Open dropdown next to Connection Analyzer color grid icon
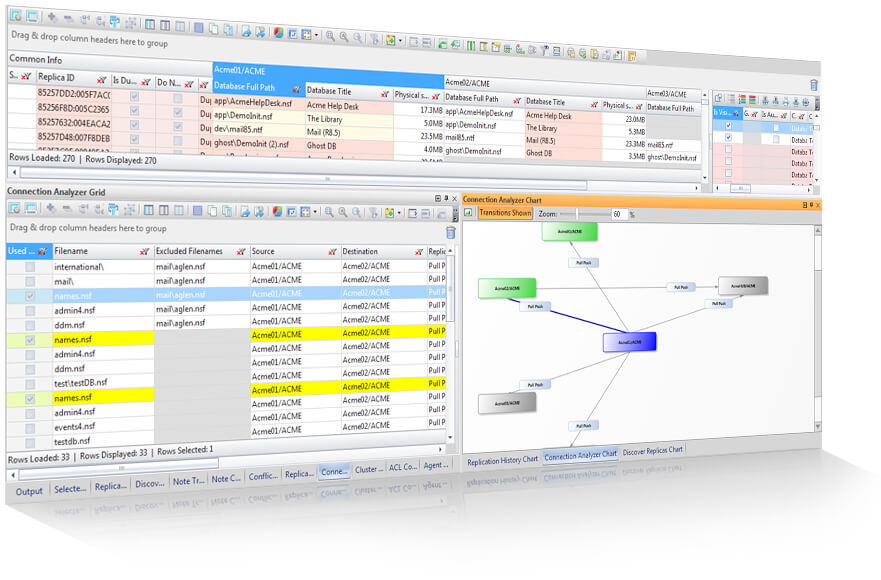This screenshot has width=881, height=580. tap(315, 212)
